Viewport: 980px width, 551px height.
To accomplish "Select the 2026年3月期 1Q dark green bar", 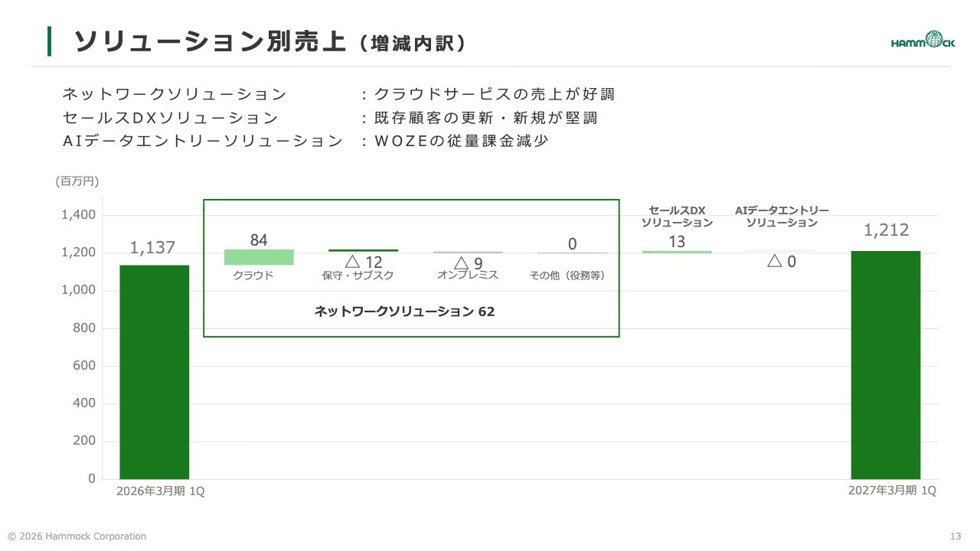I will [154, 372].
